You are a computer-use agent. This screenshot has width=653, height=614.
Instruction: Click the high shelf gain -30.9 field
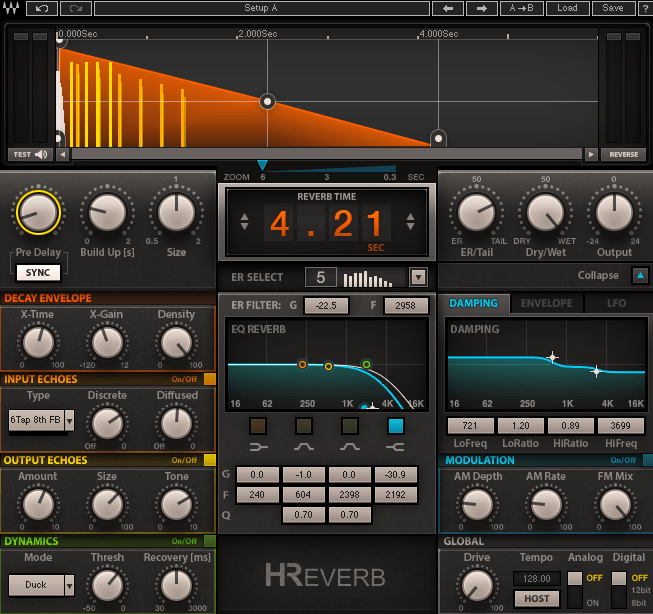pos(396,474)
